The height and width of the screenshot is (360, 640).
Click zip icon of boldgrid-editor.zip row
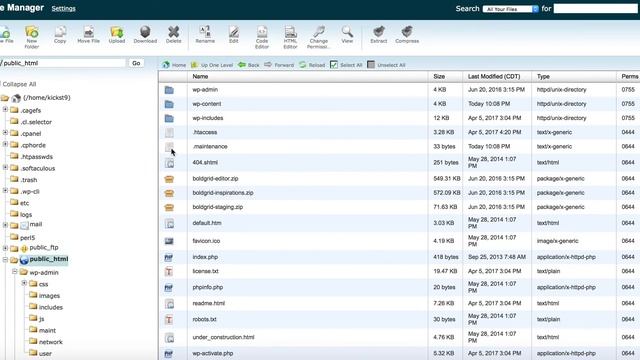(169, 179)
